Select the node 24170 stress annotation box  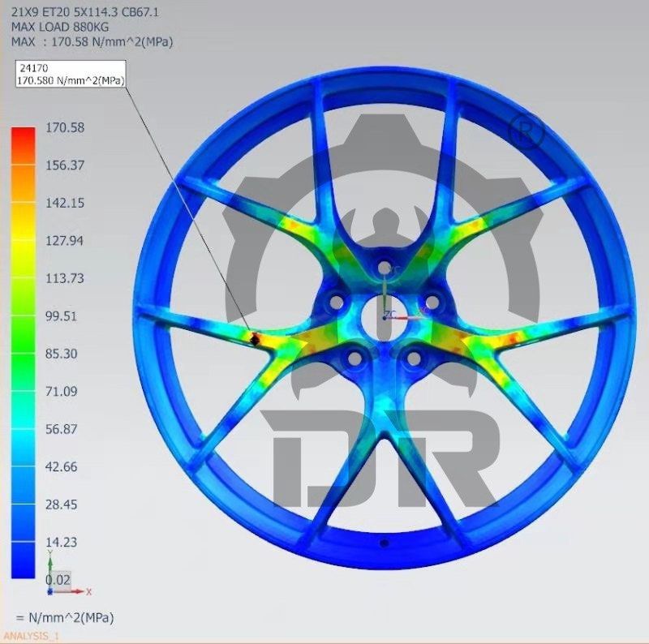pyautogui.click(x=69, y=75)
